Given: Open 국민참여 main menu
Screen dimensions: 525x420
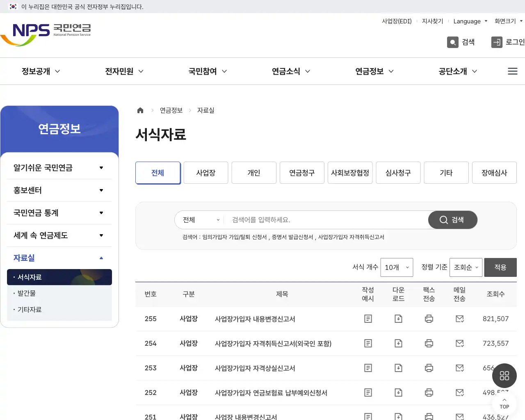Looking at the screenshot, I should click(x=208, y=71).
